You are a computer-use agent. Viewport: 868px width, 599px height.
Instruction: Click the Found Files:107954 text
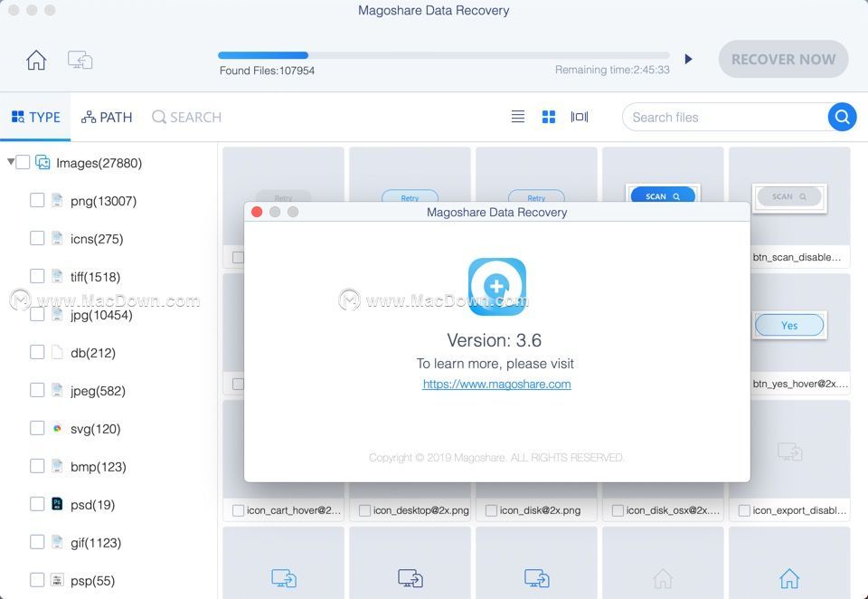[268, 71]
